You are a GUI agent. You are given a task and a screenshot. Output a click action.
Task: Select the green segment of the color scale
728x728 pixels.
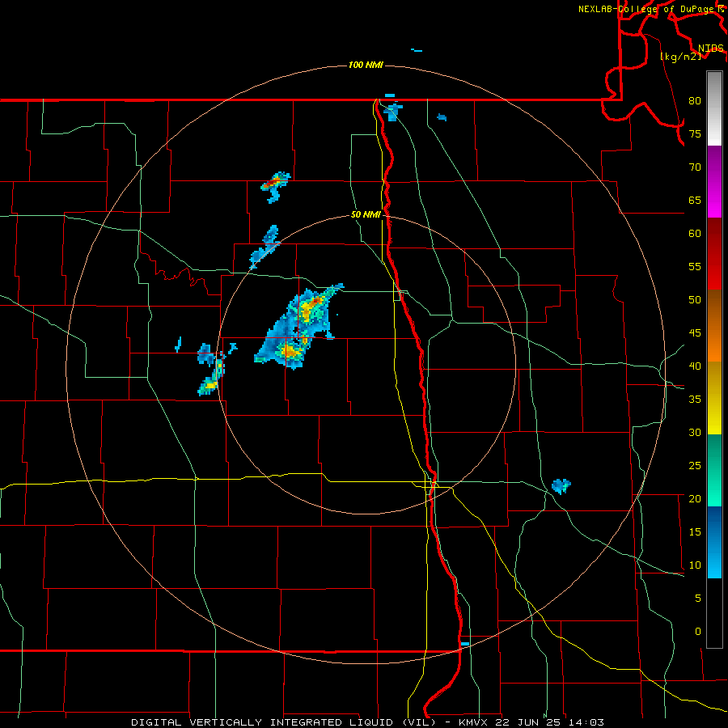(714, 470)
